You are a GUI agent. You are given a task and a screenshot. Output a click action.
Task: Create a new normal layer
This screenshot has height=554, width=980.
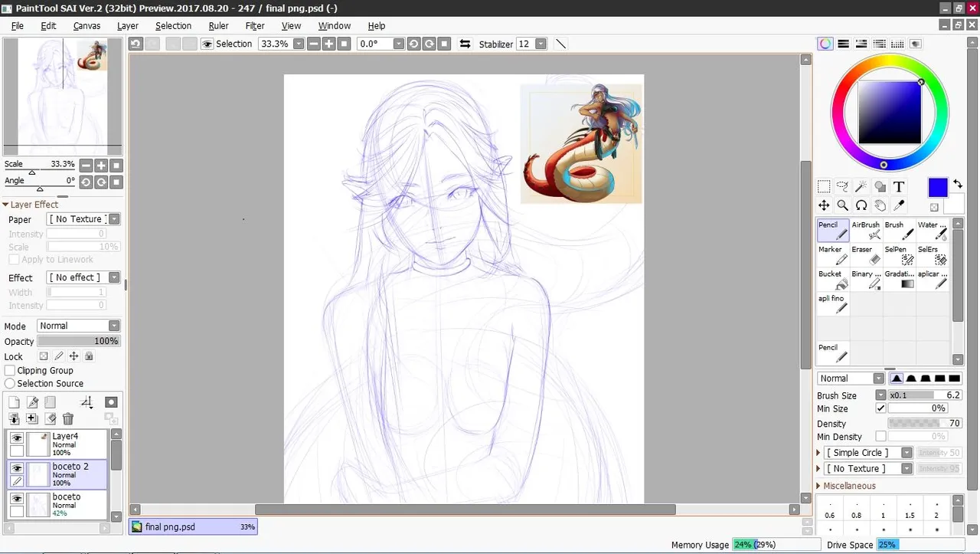point(14,402)
